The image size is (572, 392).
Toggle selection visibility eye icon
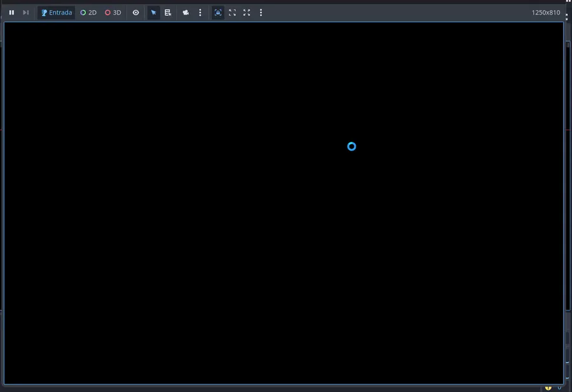click(x=136, y=13)
